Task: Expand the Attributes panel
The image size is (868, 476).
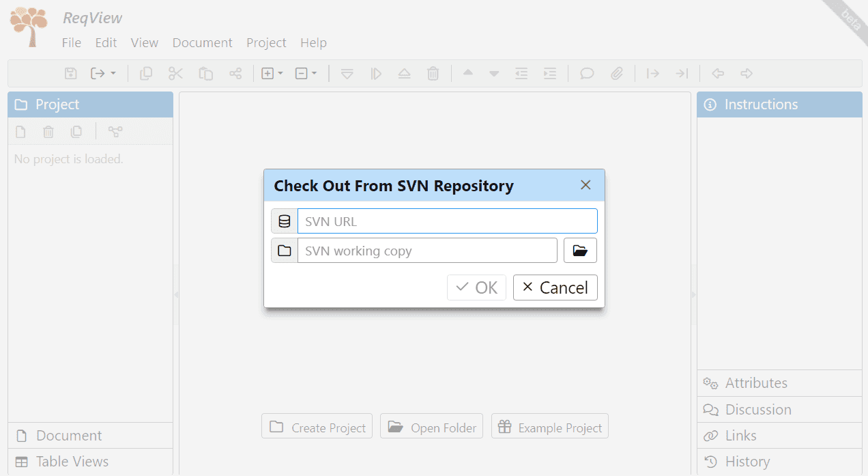Action: [x=779, y=383]
